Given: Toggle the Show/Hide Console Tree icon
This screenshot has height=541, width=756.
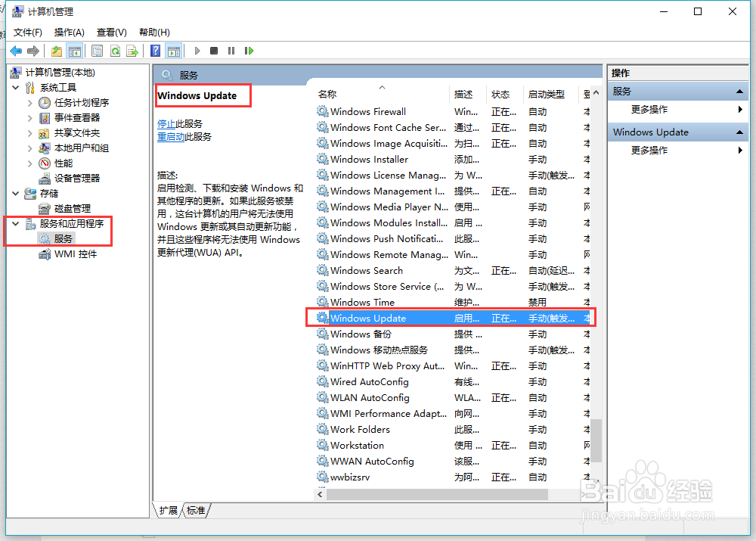Looking at the screenshot, I should click(75, 51).
